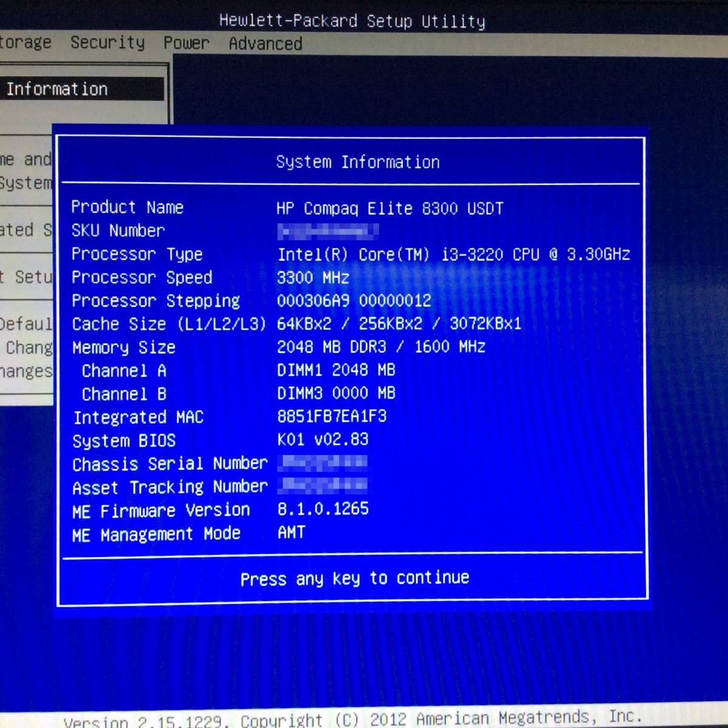The image size is (728, 728).
Task: Click the Chassis Serial Number label
Action: 170,464
